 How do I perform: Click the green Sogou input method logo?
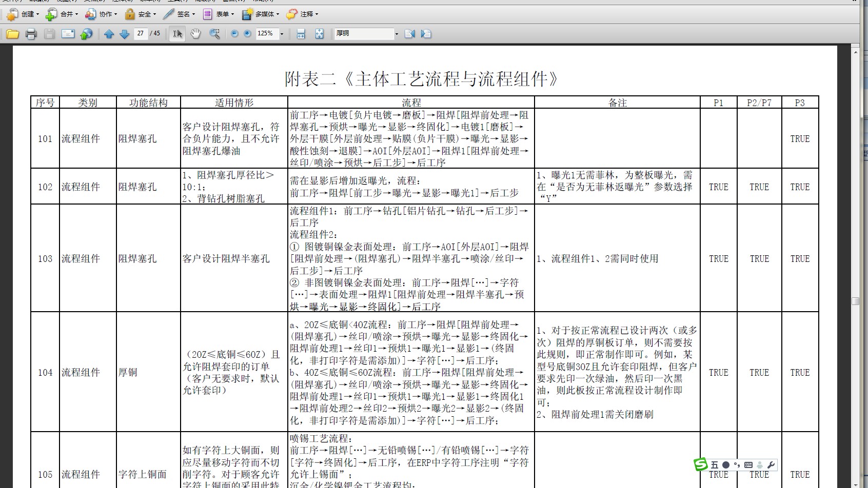pos(700,464)
